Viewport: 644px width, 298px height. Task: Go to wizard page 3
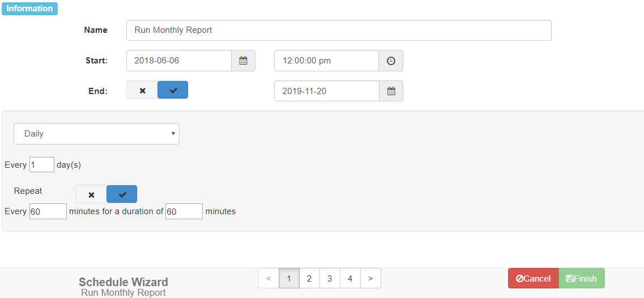(330, 278)
